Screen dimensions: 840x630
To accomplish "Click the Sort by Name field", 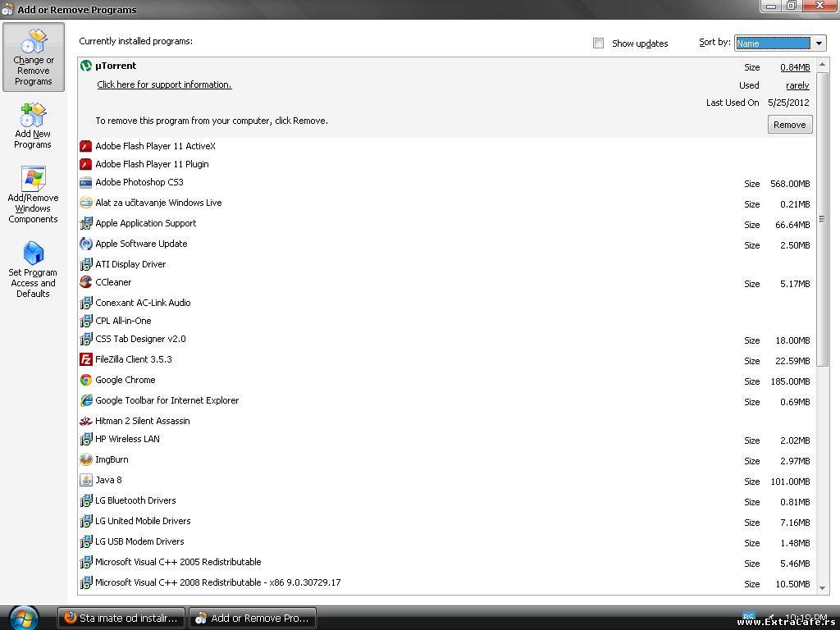I will click(x=773, y=43).
